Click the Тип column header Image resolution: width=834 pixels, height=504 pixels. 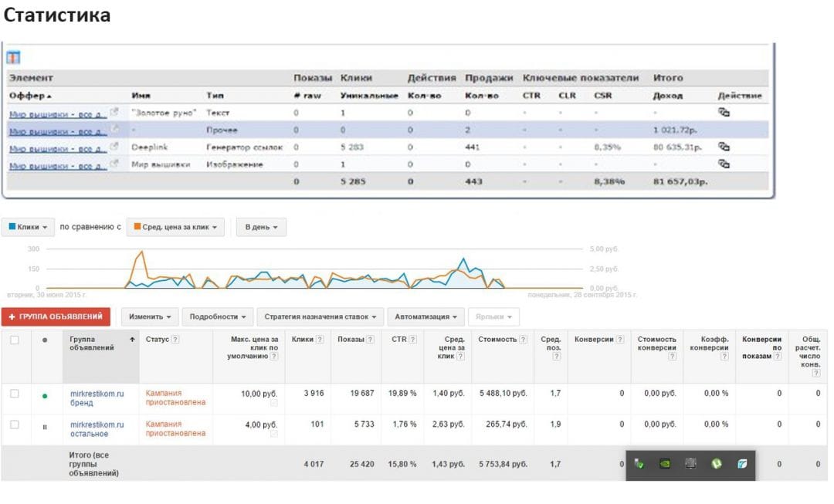pyautogui.click(x=215, y=96)
